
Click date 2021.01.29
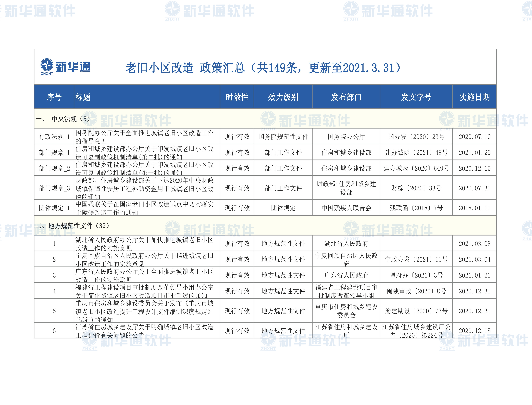tap(475, 153)
